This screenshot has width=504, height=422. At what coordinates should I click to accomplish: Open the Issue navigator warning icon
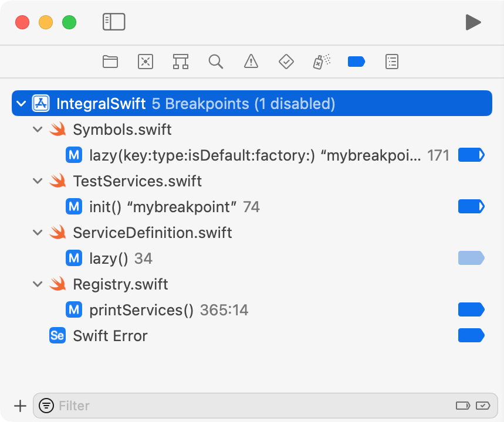coord(251,62)
